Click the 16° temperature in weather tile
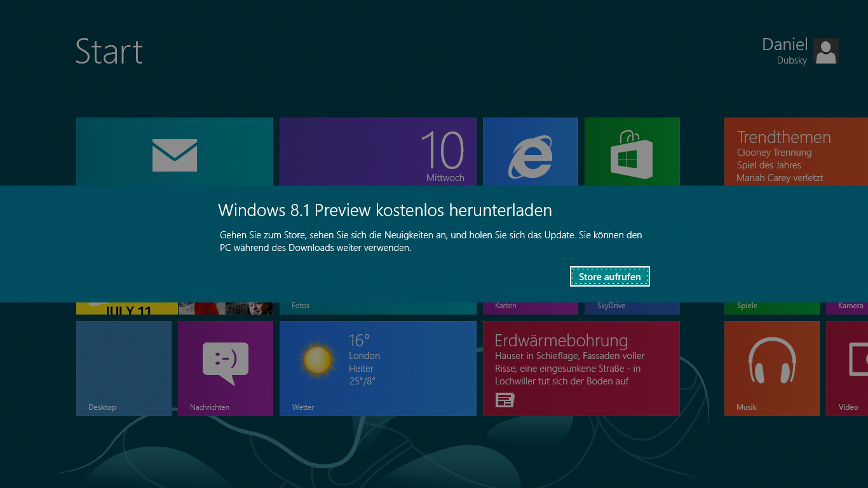The image size is (868, 488). [x=359, y=340]
